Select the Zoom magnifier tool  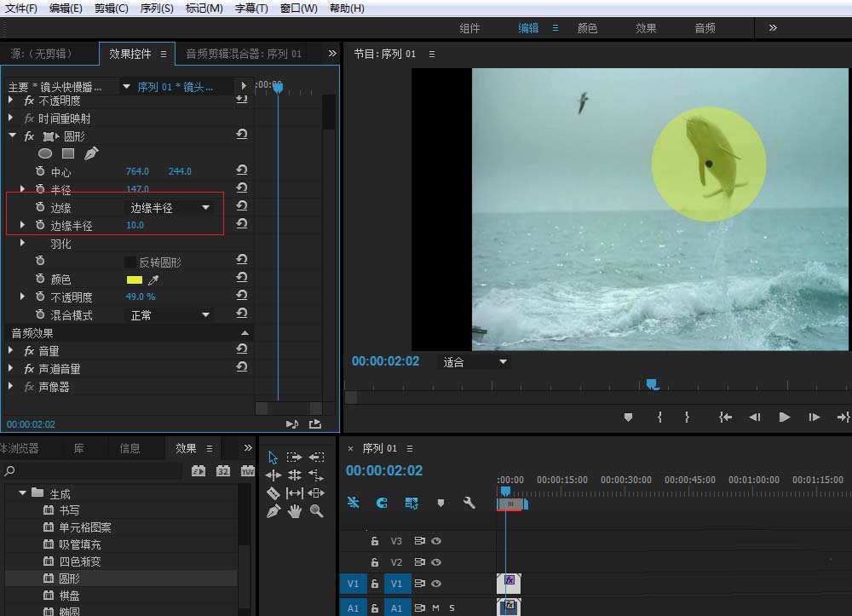pos(316,511)
